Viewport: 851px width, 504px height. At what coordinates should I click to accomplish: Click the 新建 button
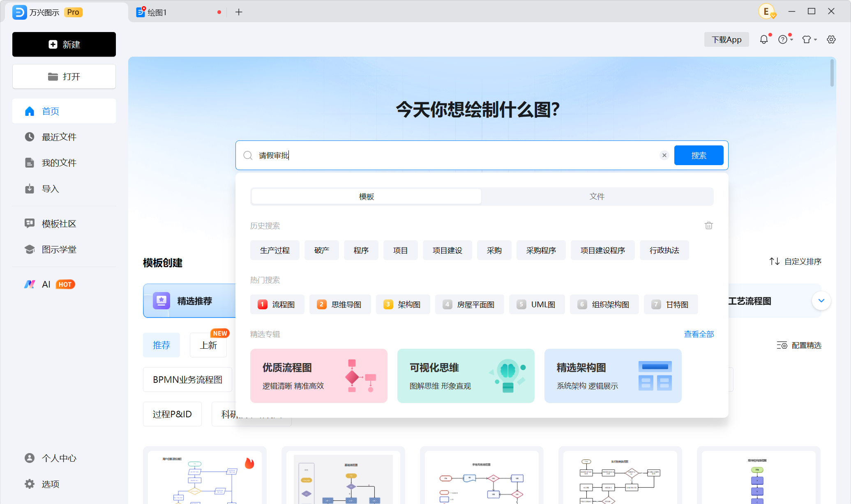tap(64, 44)
